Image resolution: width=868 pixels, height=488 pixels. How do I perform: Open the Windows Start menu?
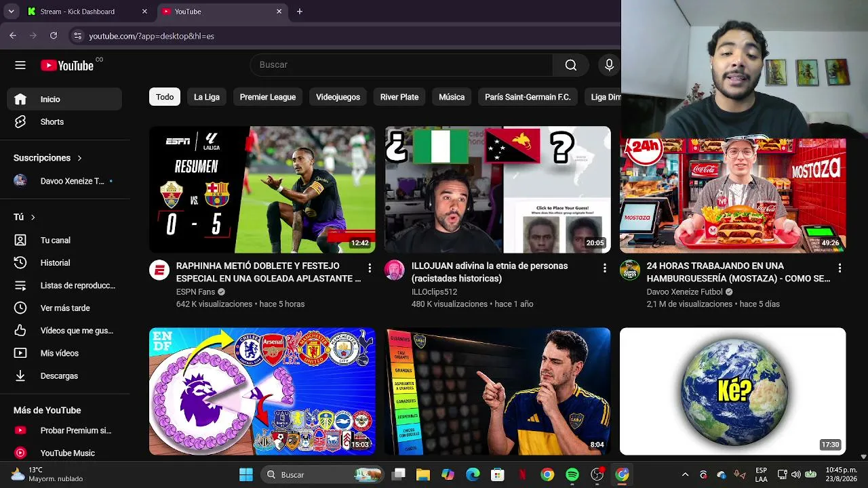click(246, 474)
